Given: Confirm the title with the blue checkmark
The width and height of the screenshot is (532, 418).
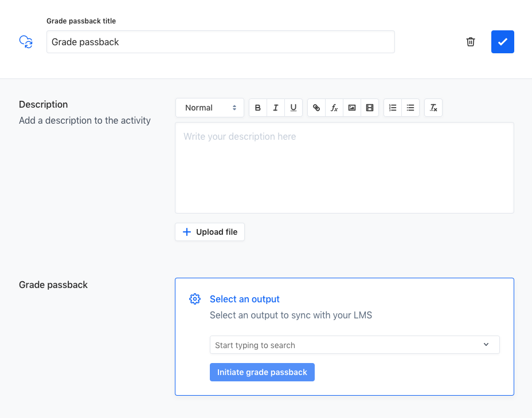Looking at the screenshot, I should pyautogui.click(x=502, y=41).
